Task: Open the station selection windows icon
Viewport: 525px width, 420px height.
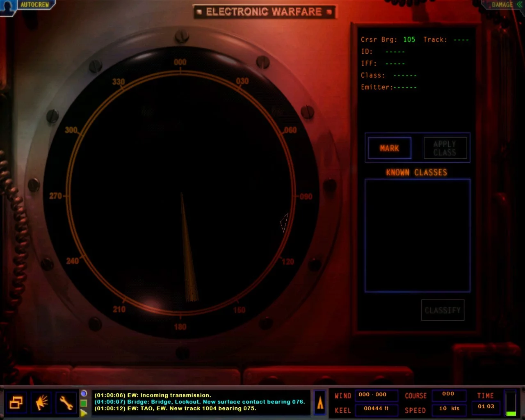Action: pyautogui.click(x=16, y=403)
